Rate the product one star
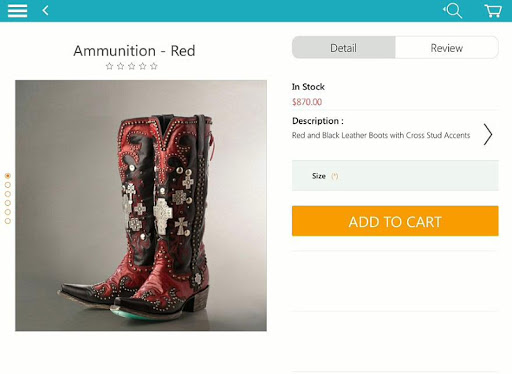The image size is (512, 374). pyautogui.click(x=109, y=66)
